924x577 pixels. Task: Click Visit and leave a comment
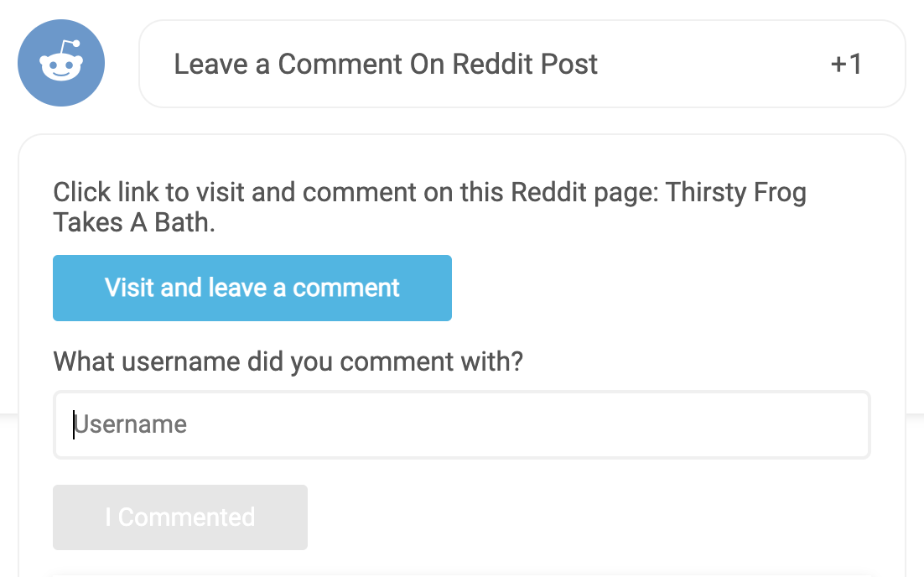coord(252,288)
